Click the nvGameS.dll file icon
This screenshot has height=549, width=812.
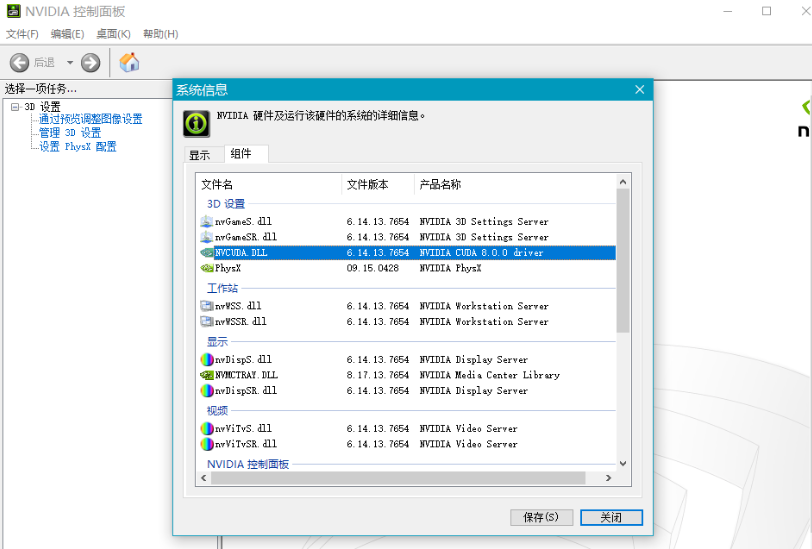coord(207,222)
